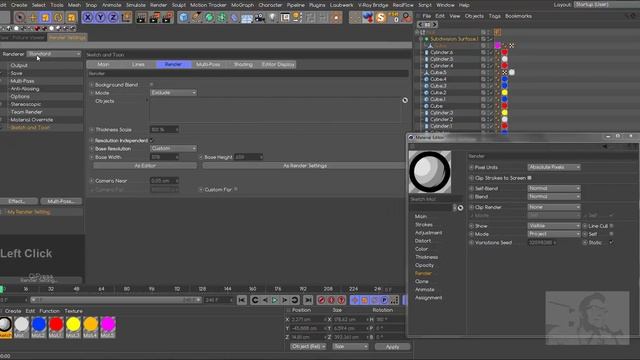Viewport: 640px width, 360px height.
Task: Add a Camera object
Action: [260, 18]
